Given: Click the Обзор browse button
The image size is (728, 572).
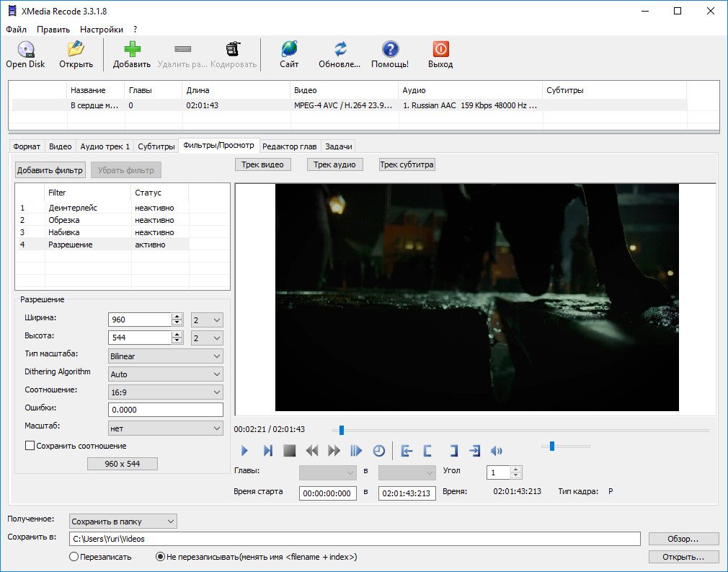Looking at the screenshot, I should click(x=683, y=539).
